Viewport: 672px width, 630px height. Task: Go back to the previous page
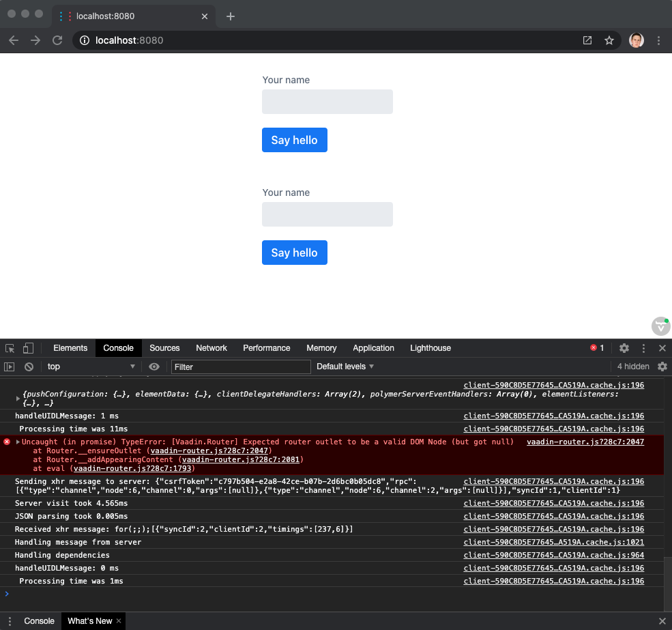[14, 40]
